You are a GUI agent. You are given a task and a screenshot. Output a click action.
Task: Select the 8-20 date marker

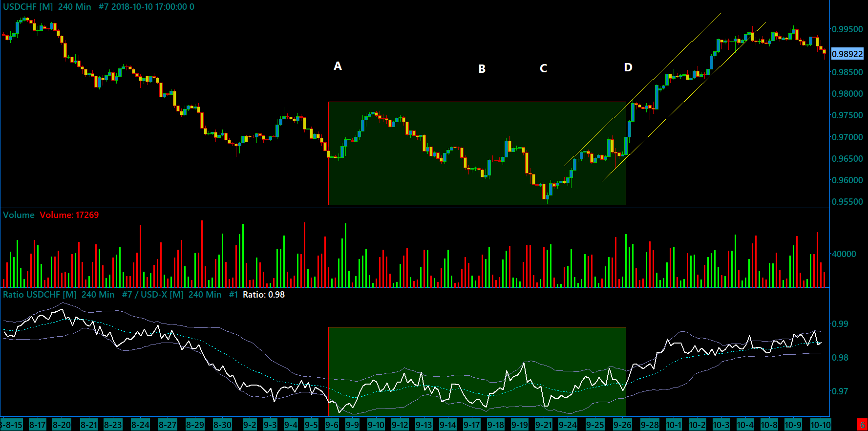tap(62, 425)
